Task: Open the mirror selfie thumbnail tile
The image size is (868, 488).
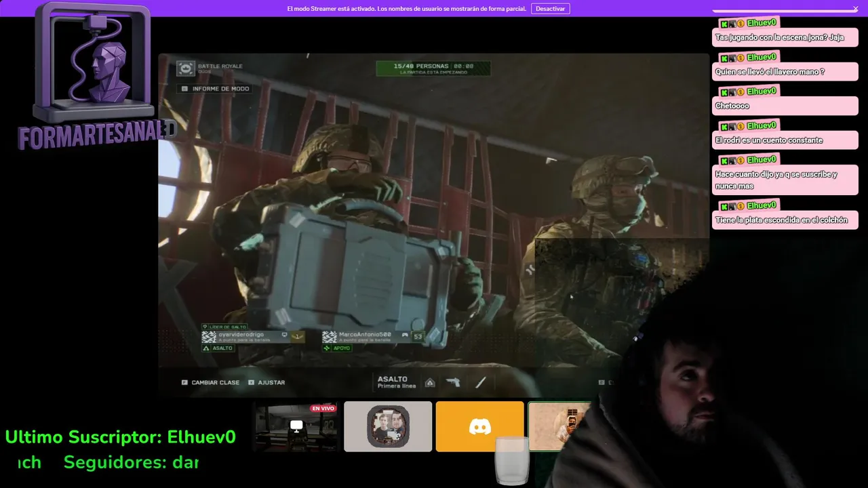Action: 559,426
